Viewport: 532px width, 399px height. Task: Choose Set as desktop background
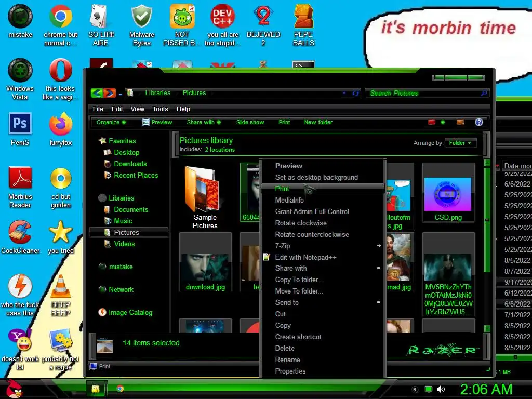tap(323, 177)
